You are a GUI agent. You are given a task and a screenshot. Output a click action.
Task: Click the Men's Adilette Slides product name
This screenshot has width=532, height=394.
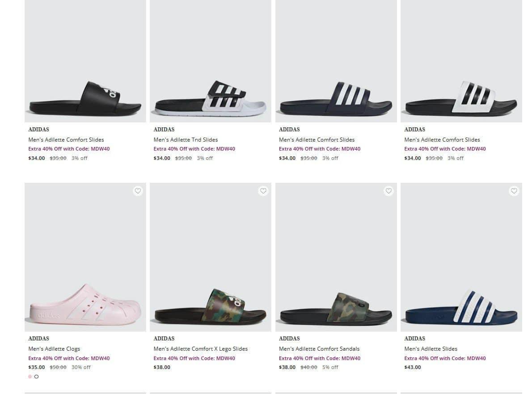point(431,349)
